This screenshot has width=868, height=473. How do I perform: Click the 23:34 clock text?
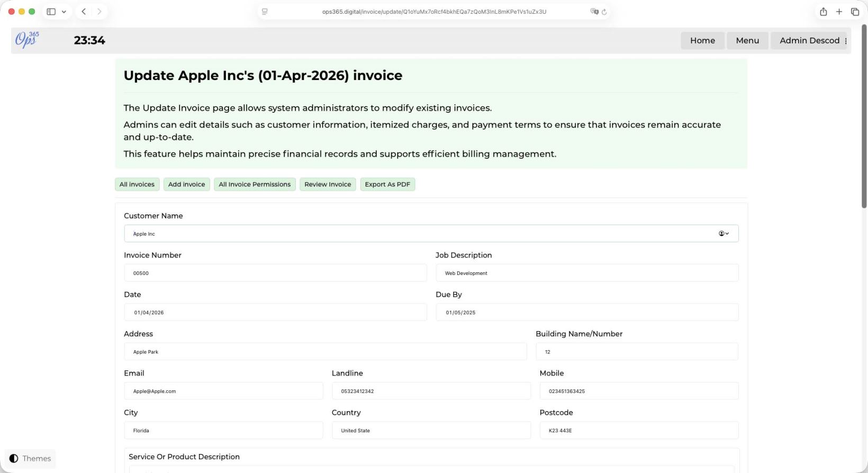click(89, 40)
